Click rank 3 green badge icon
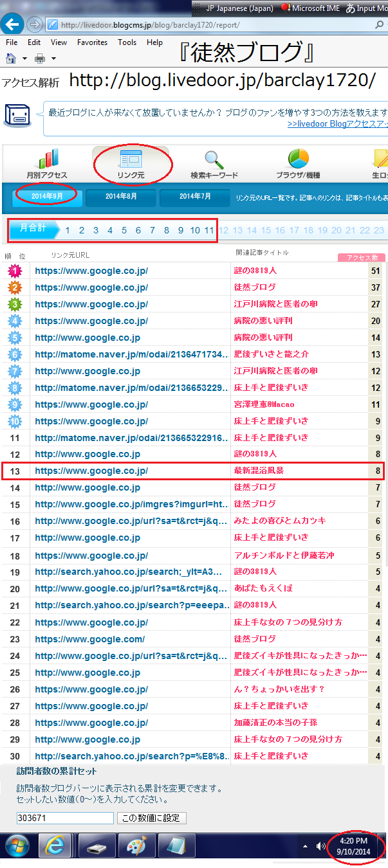388x868 pixels. pyautogui.click(x=15, y=304)
